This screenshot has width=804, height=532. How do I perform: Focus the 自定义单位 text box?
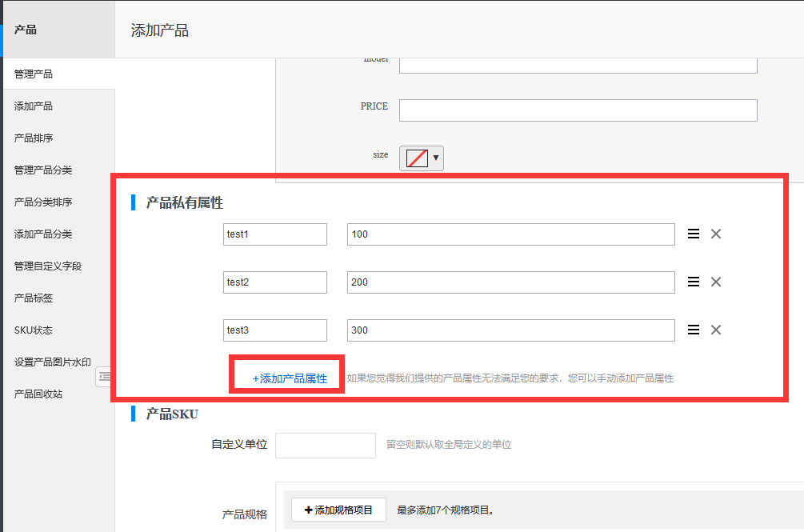[x=325, y=446]
